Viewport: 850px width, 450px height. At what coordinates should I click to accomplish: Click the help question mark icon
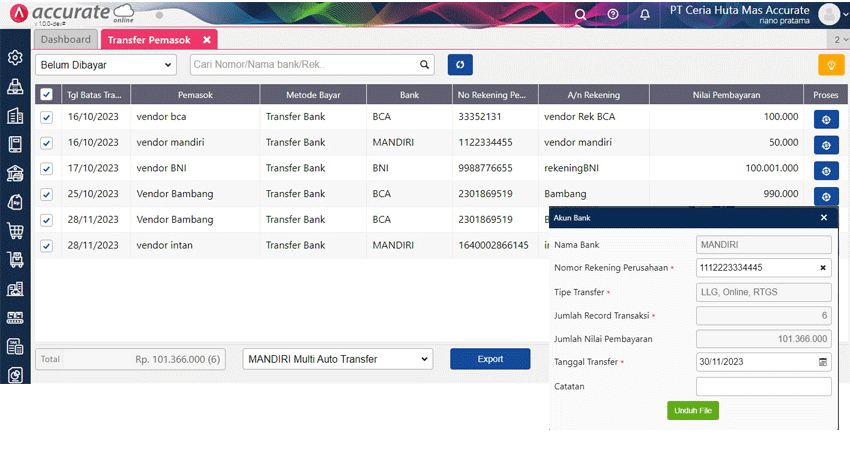(613, 14)
